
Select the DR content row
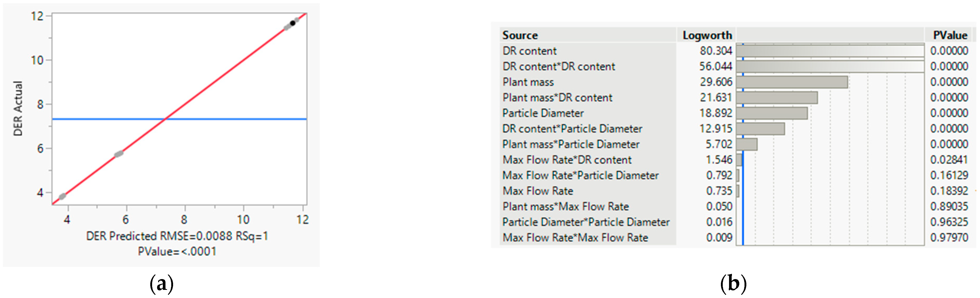tap(529, 51)
